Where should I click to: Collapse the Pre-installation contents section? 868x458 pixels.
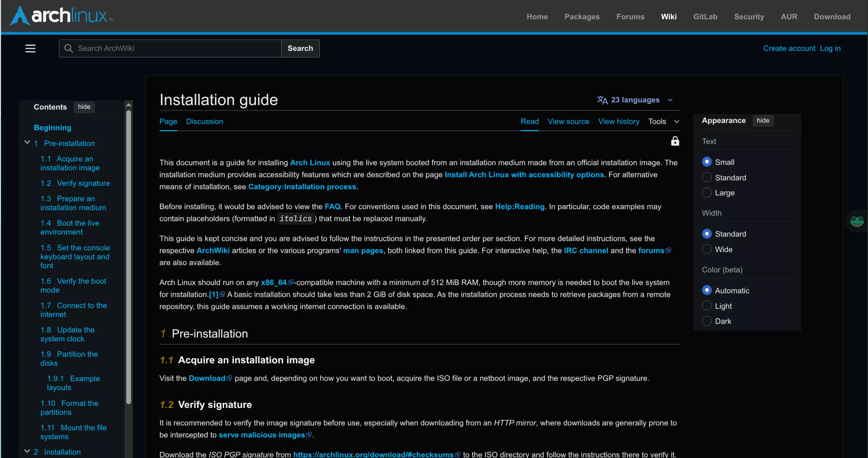tap(27, 142)
